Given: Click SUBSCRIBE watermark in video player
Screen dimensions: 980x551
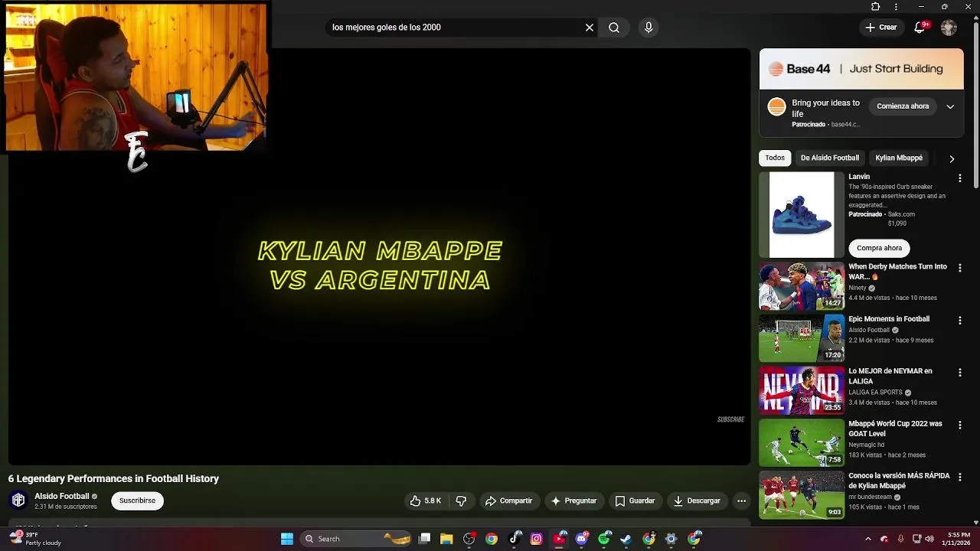Looking at the screenshot, I should (x=730, y=419).
